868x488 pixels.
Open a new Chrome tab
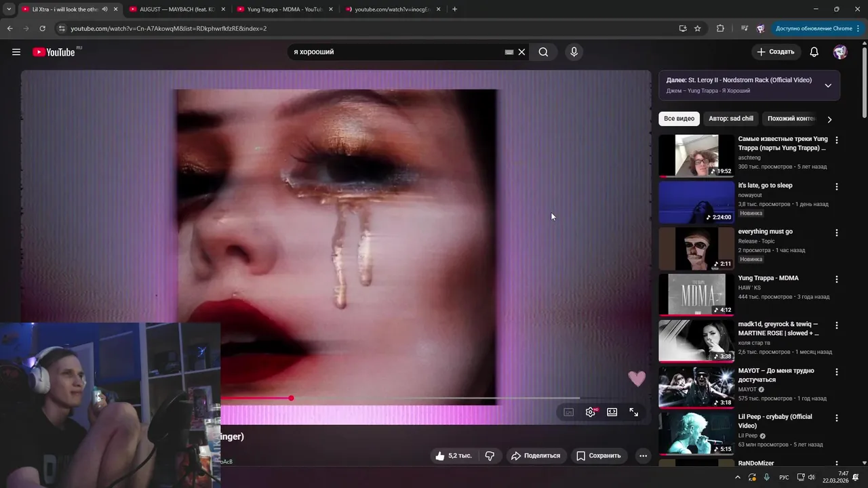click(454, 9)
